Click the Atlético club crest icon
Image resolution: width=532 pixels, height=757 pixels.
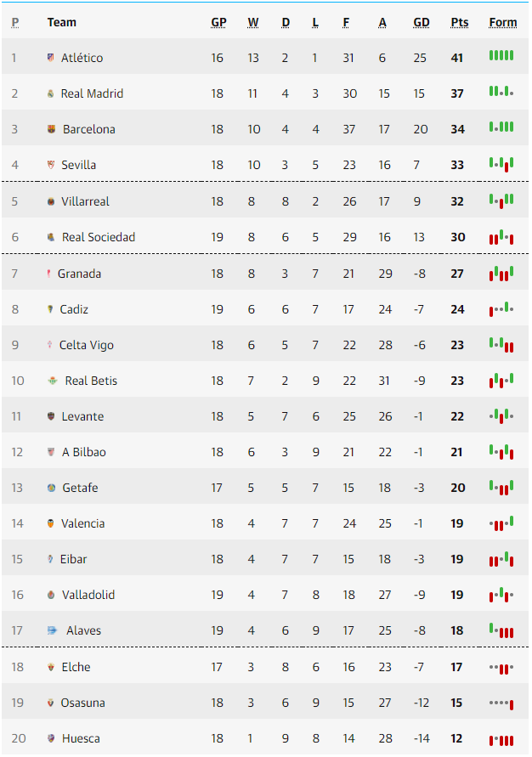(51, 58)
